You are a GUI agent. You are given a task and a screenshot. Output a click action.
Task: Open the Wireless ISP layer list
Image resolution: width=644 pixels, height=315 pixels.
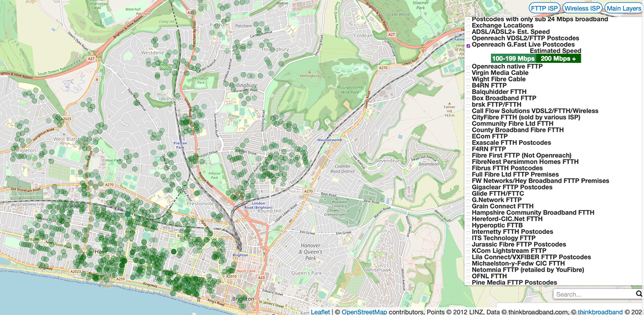582,8
